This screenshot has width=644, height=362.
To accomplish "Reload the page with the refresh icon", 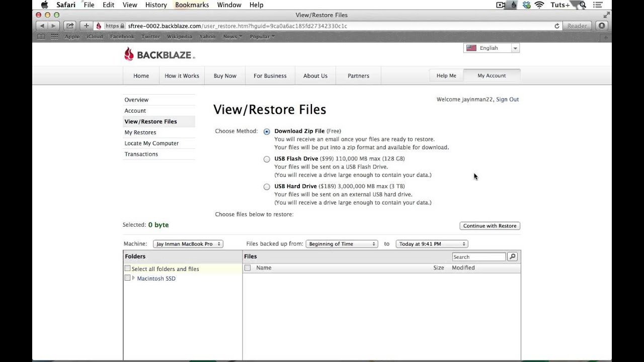I will (557, 26).
